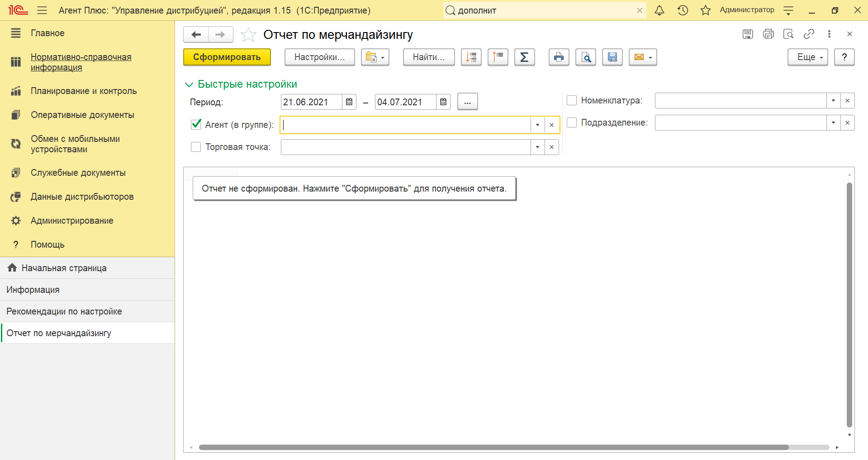Open help with question button
The image size is (868, 460).
pyautogui.click(x=844, y=57)
